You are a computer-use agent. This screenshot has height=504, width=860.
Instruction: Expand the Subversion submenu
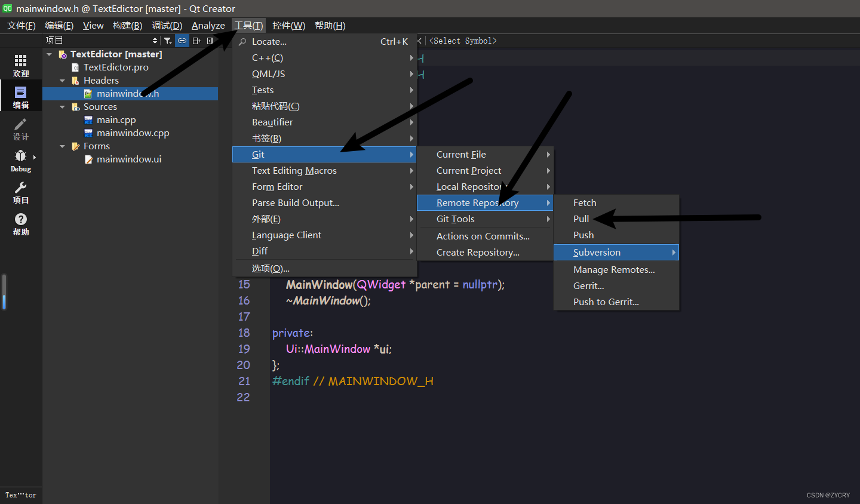(x=616, y=253)
